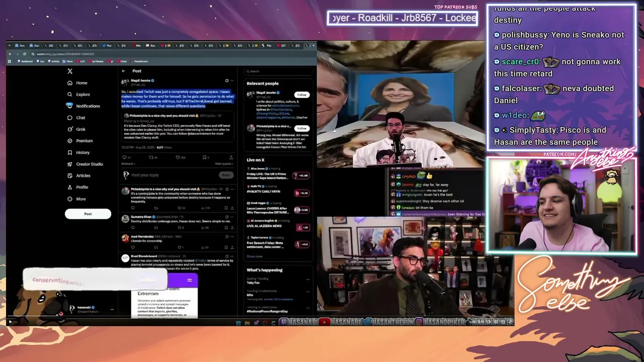Viewport: 644px width, 362px height.
Task: Click the Post your reply field
Action: pos(145,175)
